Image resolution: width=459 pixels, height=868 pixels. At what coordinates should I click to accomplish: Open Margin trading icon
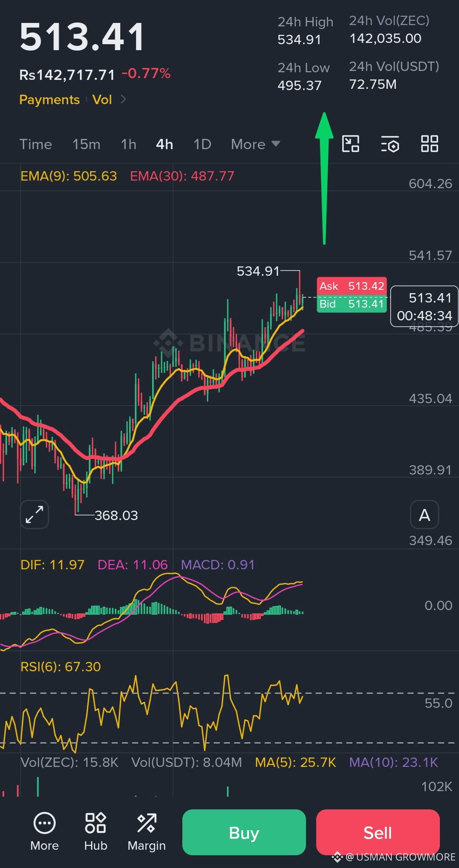tap(147, 831)
